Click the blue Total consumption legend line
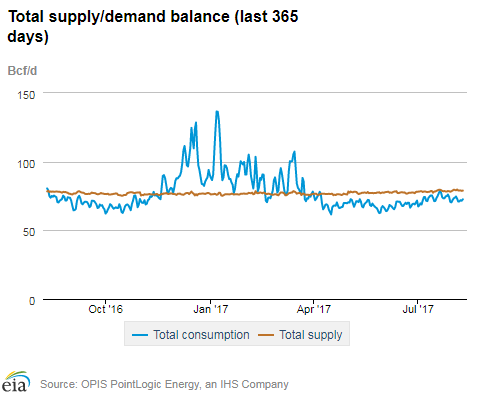Image resolution: width=477 pixels, height=393 pixels. pyautogui.click(x=140, y=335)
